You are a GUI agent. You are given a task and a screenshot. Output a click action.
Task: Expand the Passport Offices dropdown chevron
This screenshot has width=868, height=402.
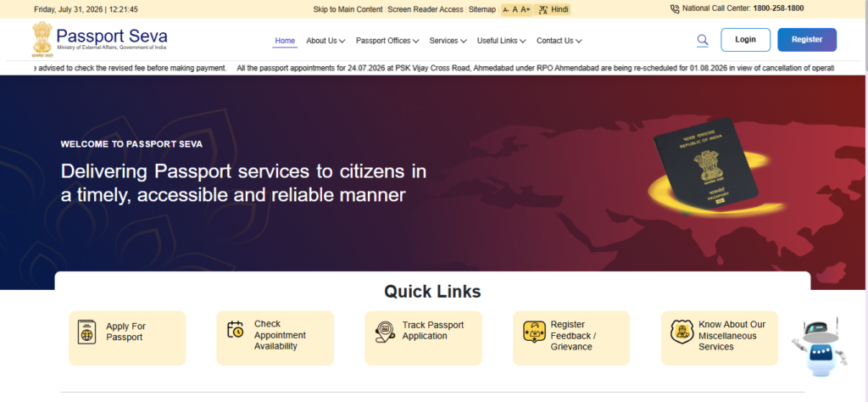tap(415, 41)
